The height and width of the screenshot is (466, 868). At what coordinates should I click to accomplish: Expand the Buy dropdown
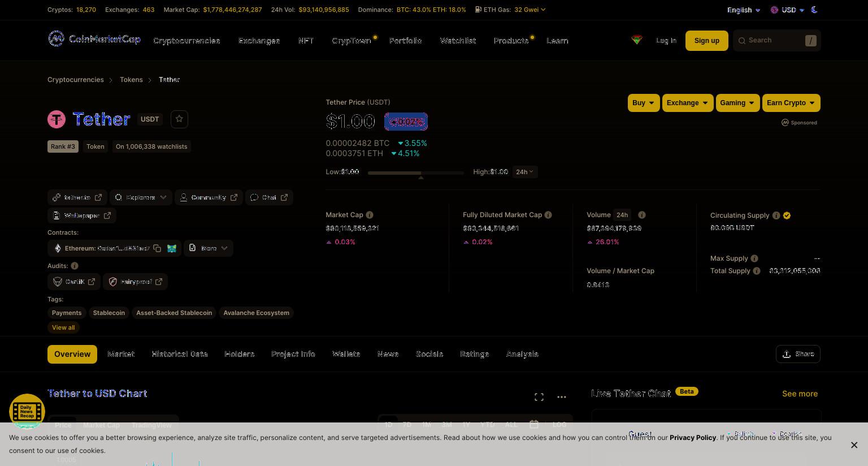click(x=644, y=103)
